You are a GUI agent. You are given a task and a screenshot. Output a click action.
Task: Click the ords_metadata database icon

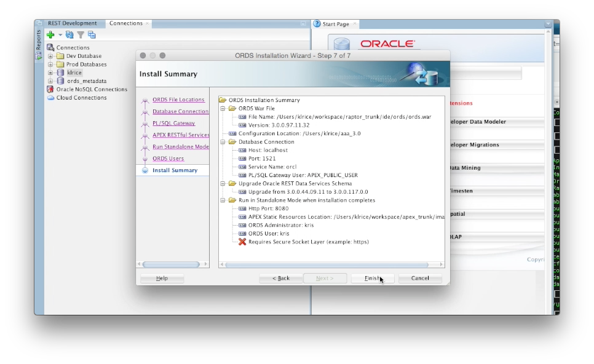(x=60, y=81)
